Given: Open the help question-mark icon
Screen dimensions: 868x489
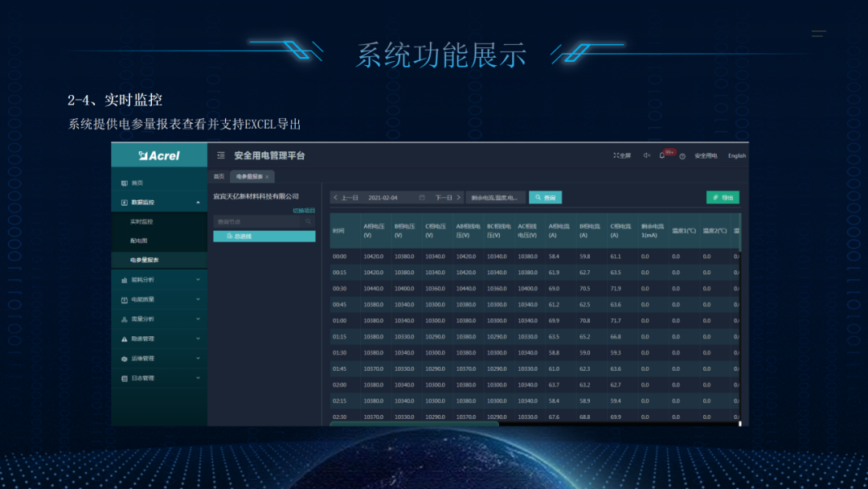Looking at the screenshot, I should coord(682,157).
